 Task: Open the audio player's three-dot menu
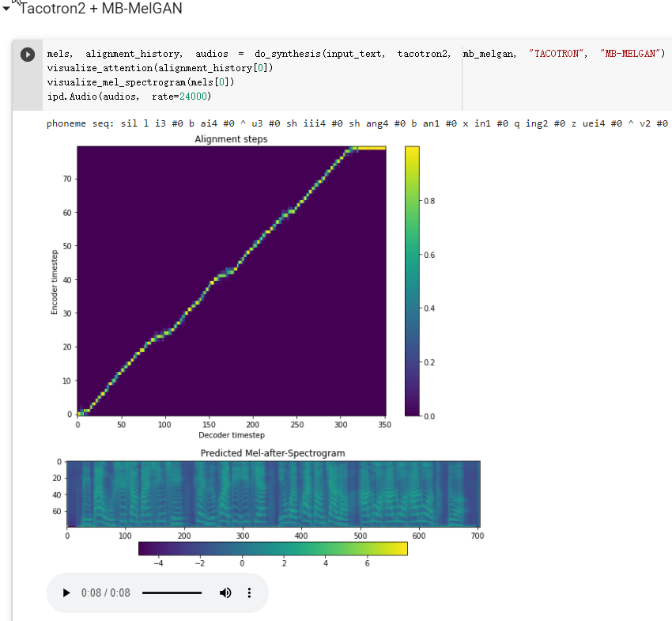[249, 593]
